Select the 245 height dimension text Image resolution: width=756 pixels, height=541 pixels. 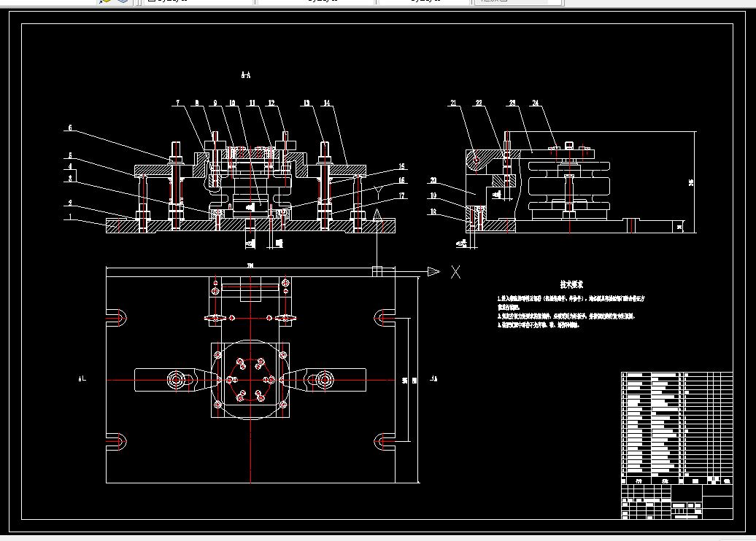691,182
